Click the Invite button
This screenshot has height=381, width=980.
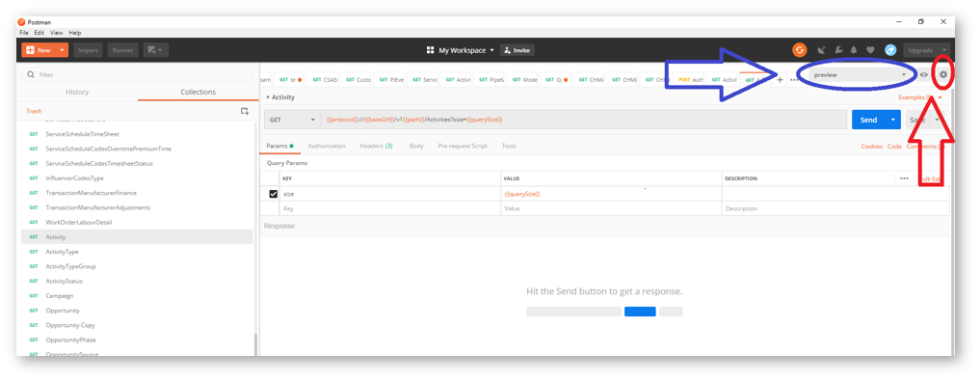pos(516,50)
